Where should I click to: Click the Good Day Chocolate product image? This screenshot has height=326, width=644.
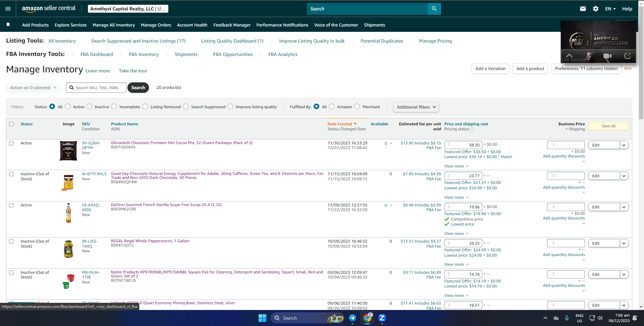coord(68,183)
